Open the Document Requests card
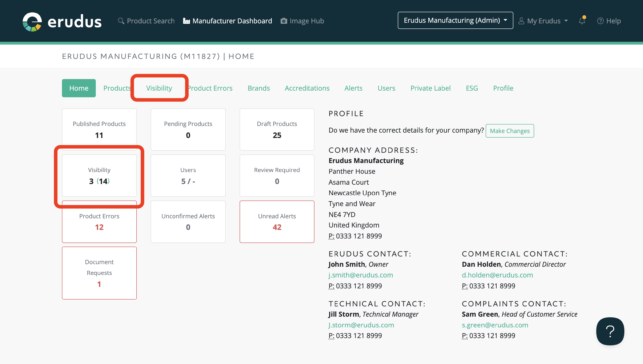 (x=99, y=273)
